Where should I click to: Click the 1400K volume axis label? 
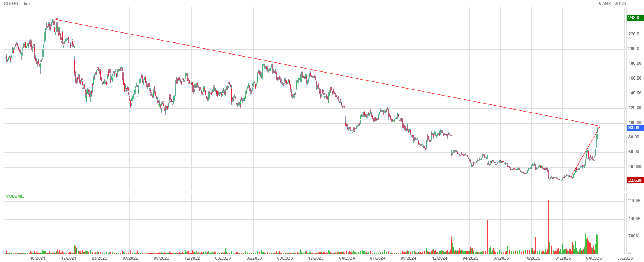coord(635,218)
